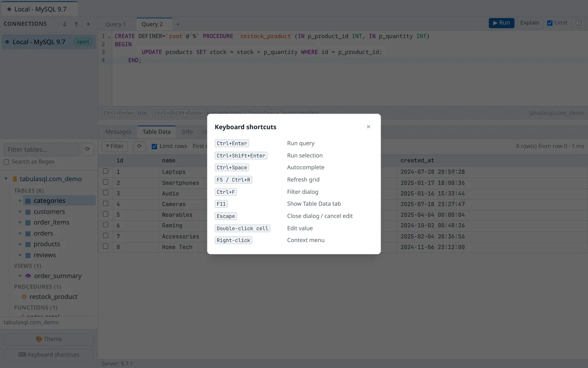Click the refresh grid icon button
The width and height of the screenshot is (588, 368).
tap(140, 146)
